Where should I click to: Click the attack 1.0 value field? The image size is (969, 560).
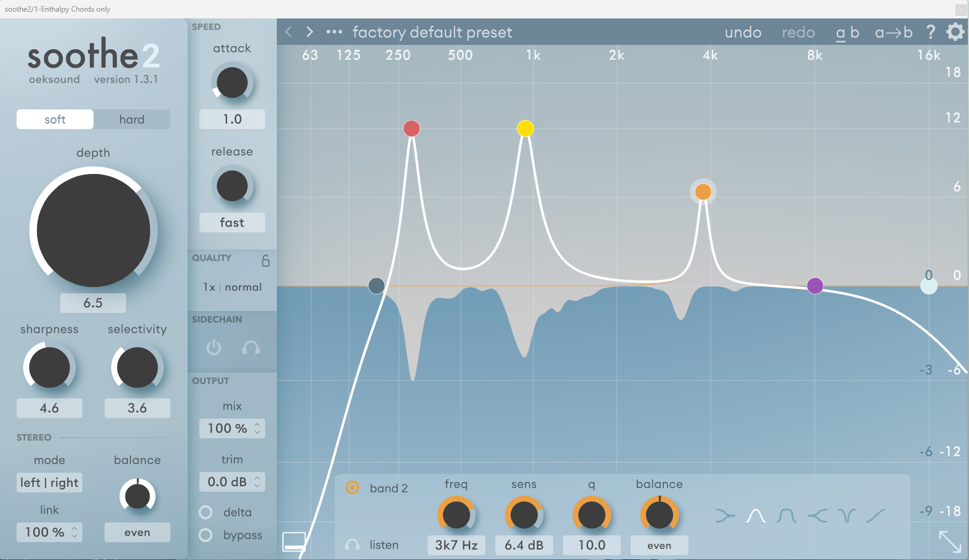pos(232,119)
